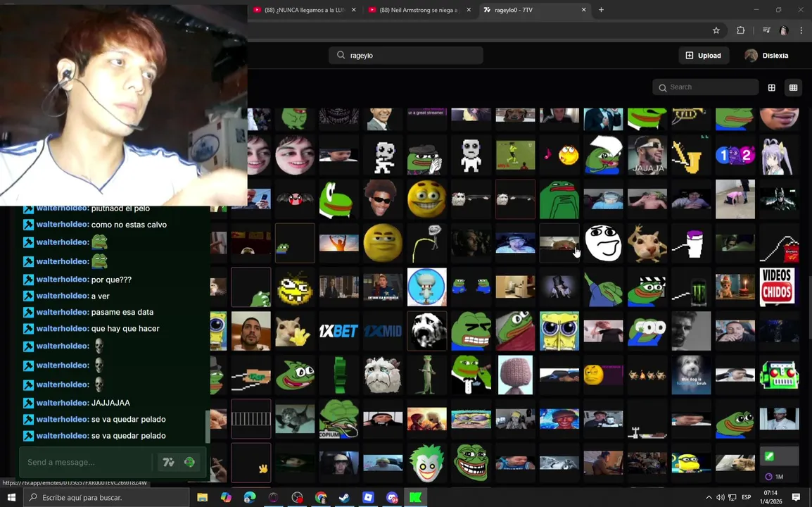The image size is (812, 507).
Task: Click the chat panel scrollbar thumb
Action: [208, 427]
